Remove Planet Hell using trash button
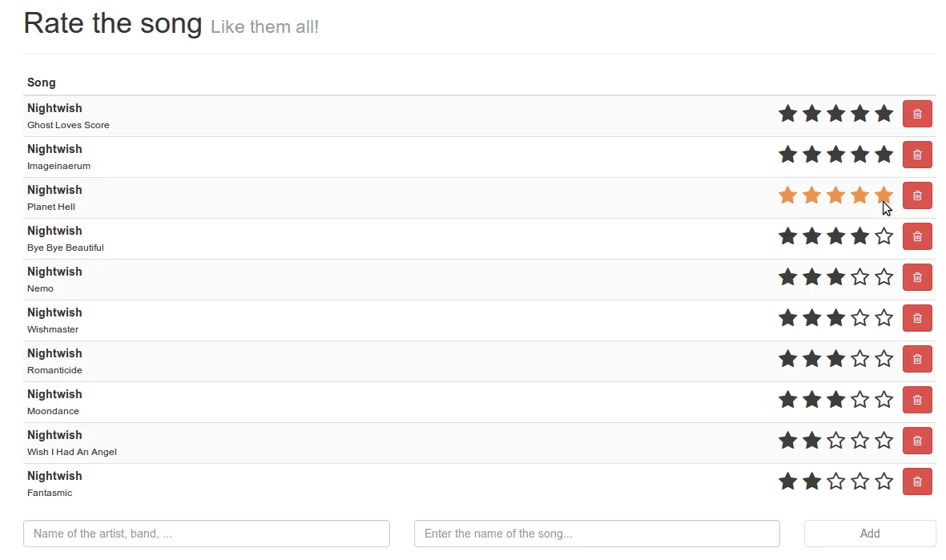The height and width of the screenshot is (560, 946). coord(917,195)
